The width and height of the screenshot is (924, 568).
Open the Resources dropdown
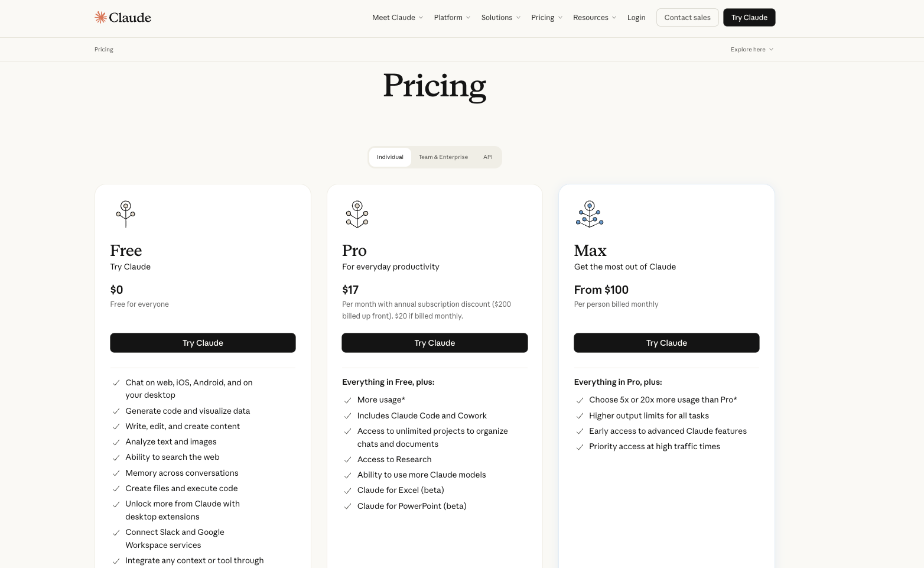pos(594,17)
